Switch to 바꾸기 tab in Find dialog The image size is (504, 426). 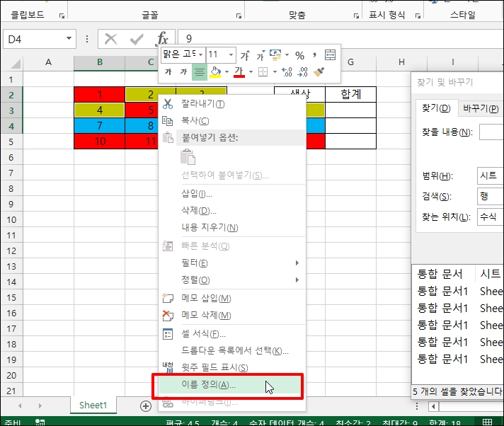pyautogui.click(x=481, y=108)
